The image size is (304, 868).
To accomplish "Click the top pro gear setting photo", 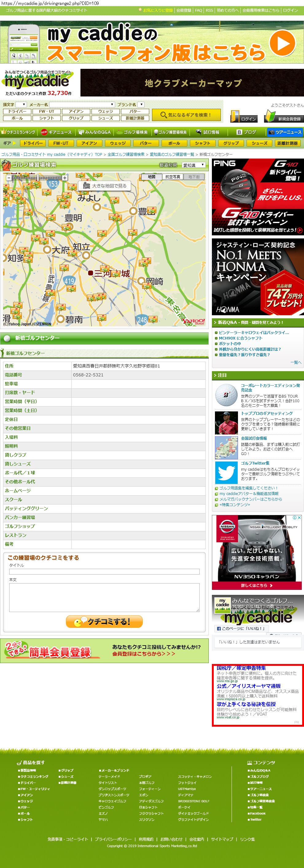I will [x=226, y=422].
